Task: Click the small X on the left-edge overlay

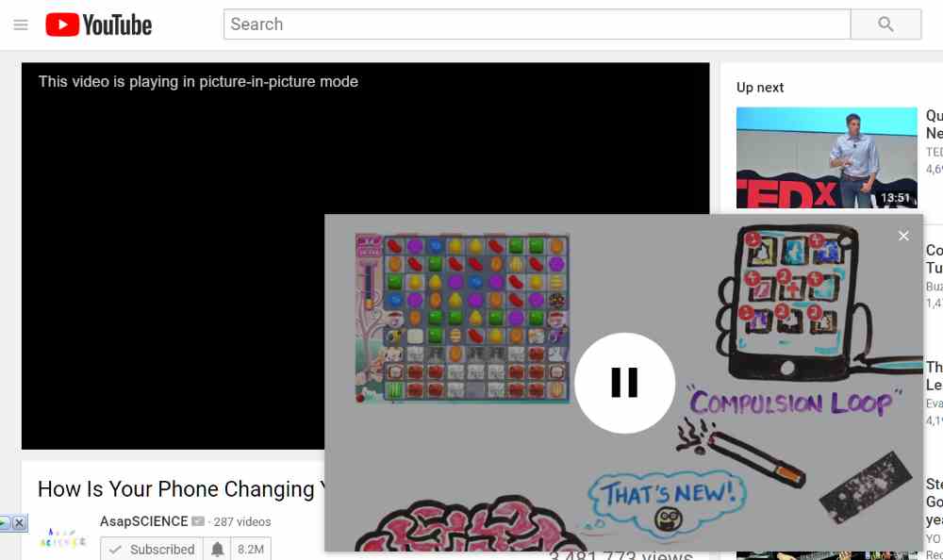Action: click(19, 522)
